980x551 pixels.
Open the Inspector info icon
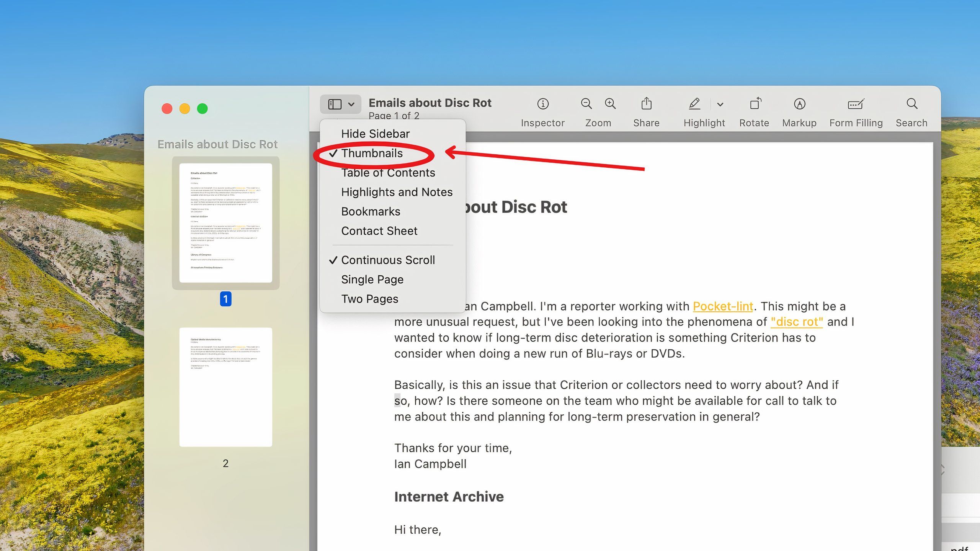tap(542, 104)
